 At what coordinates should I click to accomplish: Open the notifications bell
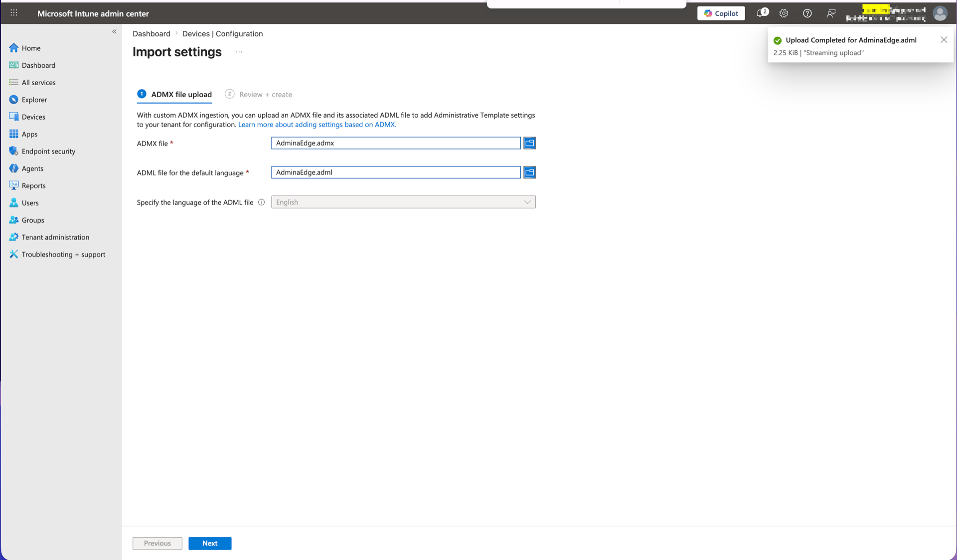pyautogui.click(x=762, y=13)
